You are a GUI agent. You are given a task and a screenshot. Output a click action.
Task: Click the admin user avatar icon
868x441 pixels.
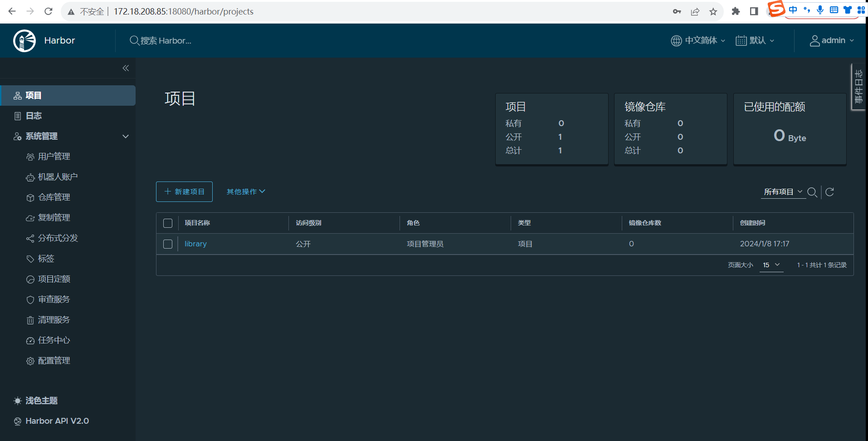(815, 40)
